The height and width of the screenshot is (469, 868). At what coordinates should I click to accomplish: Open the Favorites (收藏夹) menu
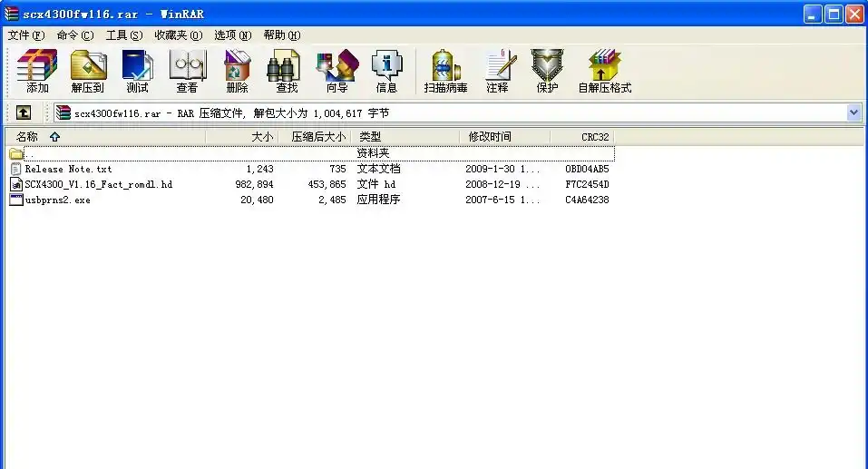point(179,35)
